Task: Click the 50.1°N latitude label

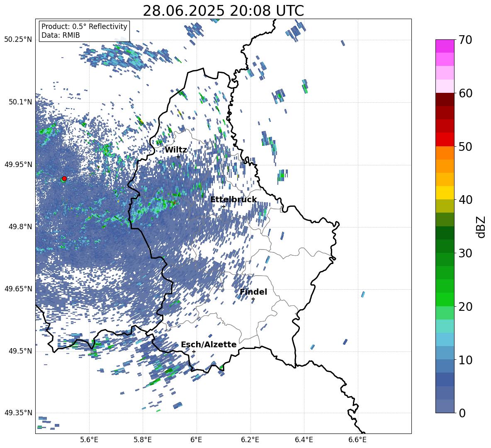Action: (x=20, y=102)
